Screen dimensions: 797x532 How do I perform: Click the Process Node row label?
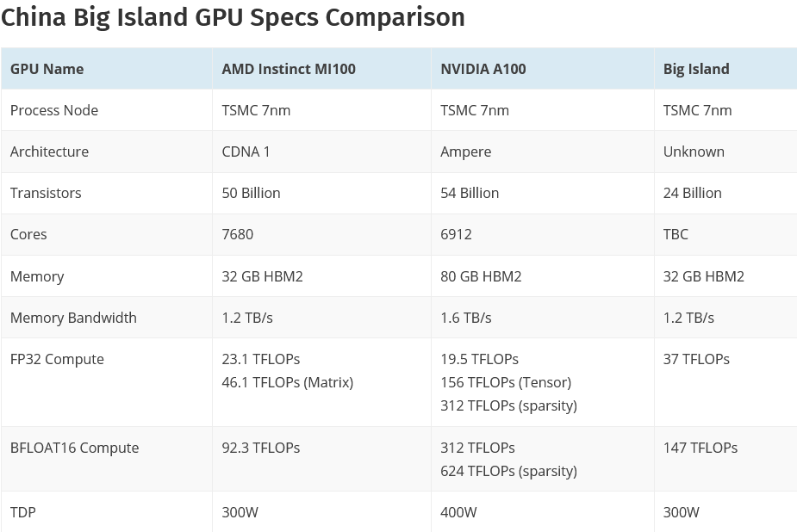54,111
